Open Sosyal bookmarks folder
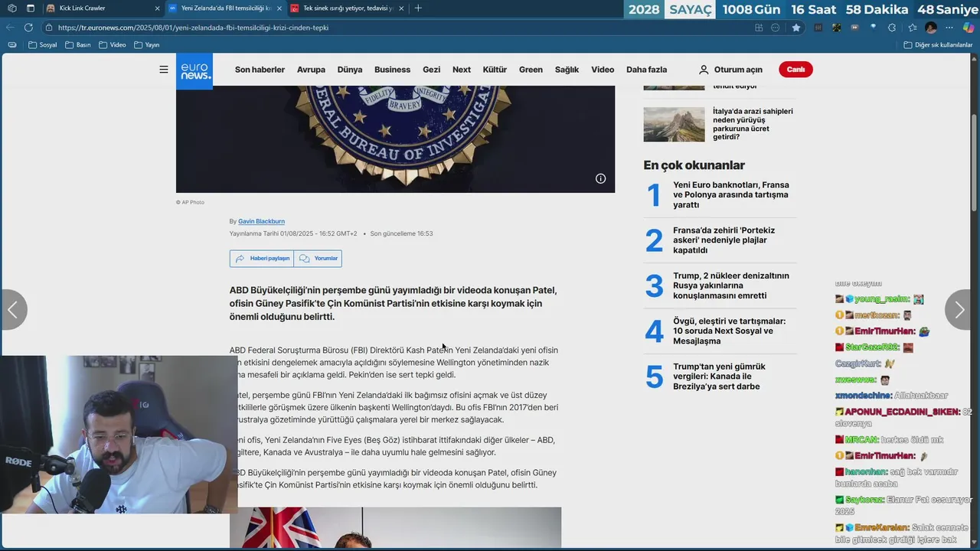The width and height of the screenshot is (980, 551). coord(43,45)
